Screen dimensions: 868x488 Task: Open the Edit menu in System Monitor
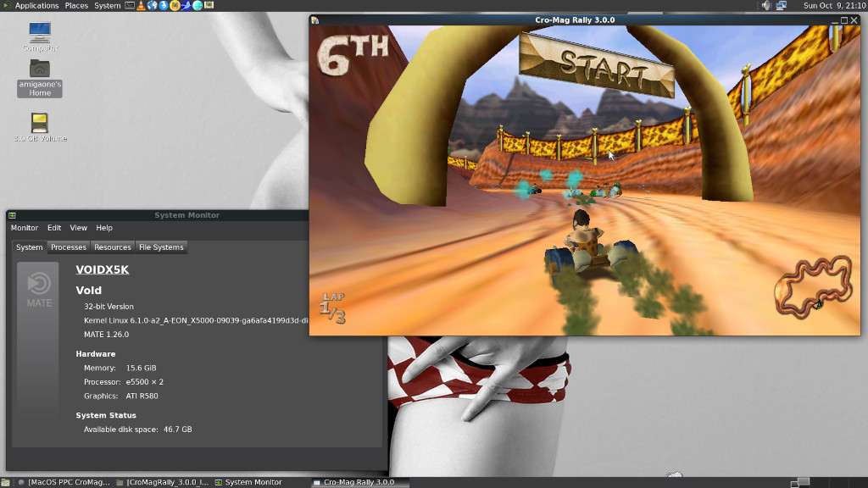pyautogui.click(x=54, y=228)
